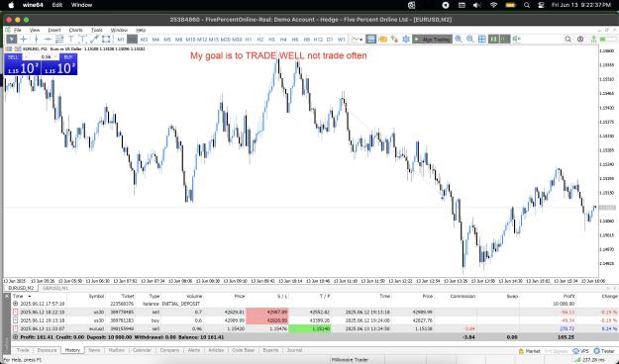This screenshot has height=364, width=619.
Task: Switch to EURUSD,H1 chart tab
Action: 55,288
